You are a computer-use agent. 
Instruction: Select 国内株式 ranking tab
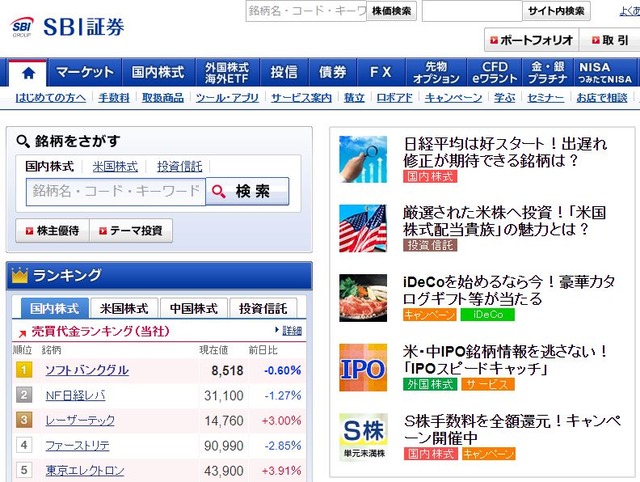point(54,308)
